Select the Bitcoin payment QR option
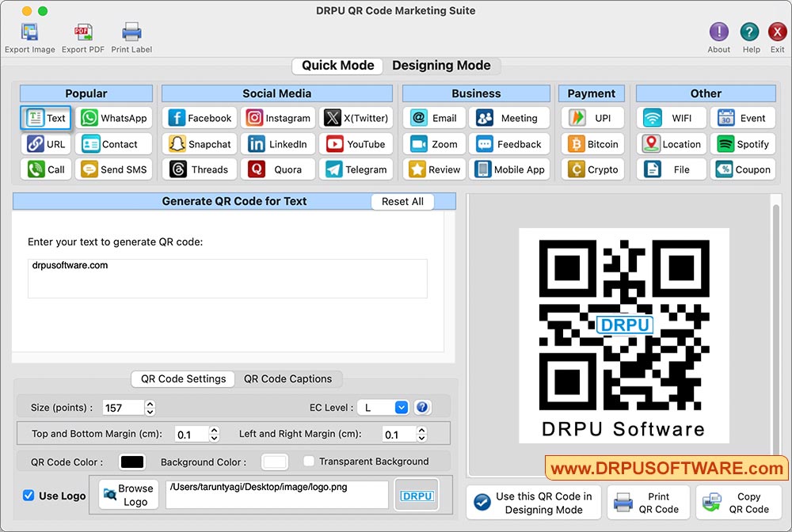Image resolution: width=792 pixels, height=532 pixels. pyautogui.click(x=592, y=143)
